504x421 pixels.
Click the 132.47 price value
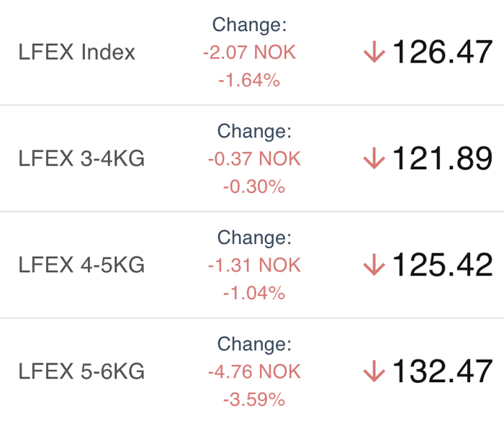pyautogui.click(x=443, y=371)
